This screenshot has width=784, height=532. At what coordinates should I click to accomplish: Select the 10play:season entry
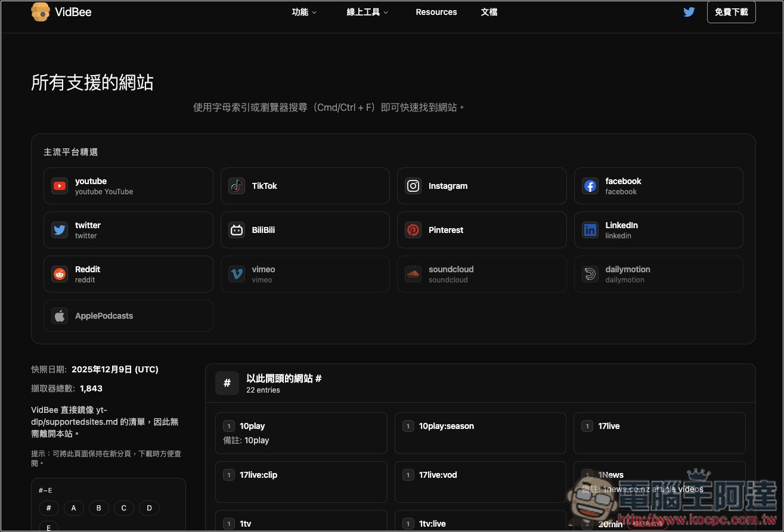click(480, 433)
